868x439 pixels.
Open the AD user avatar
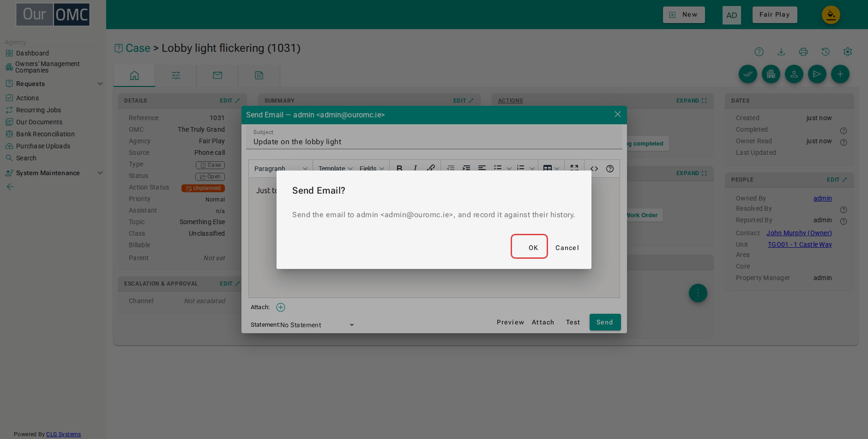[732, 15]
